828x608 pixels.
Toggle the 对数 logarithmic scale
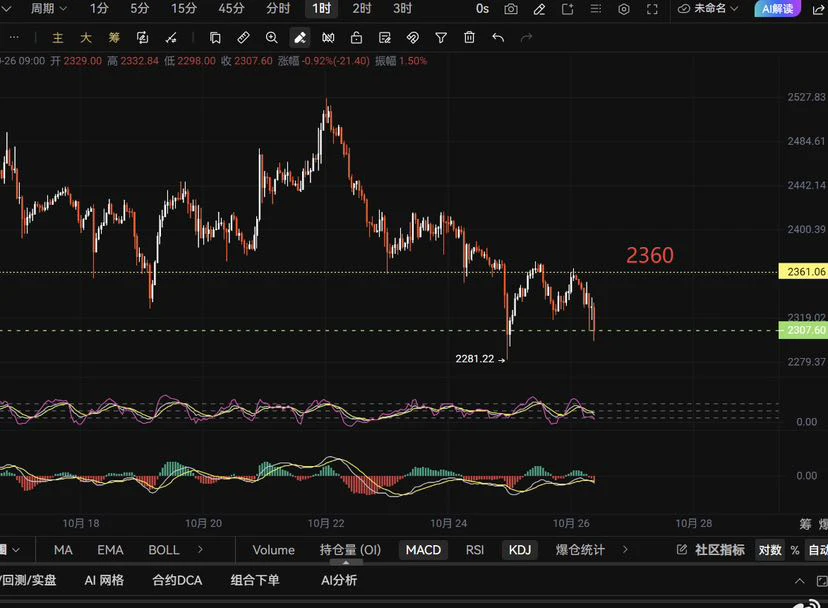pyautogui.click(x=770, y=550)
